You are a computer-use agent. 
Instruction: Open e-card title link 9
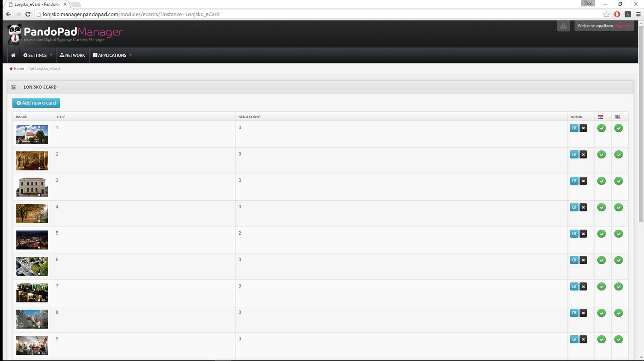point(57,338)
